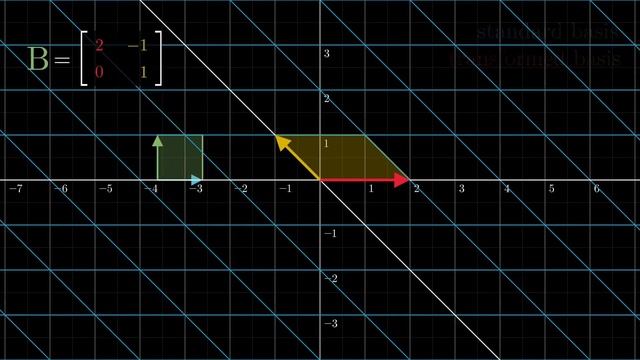Click x-axis label 1
The height and width of the screenshot is (360, 640).
pyautogui.click(x=371, y=189)
